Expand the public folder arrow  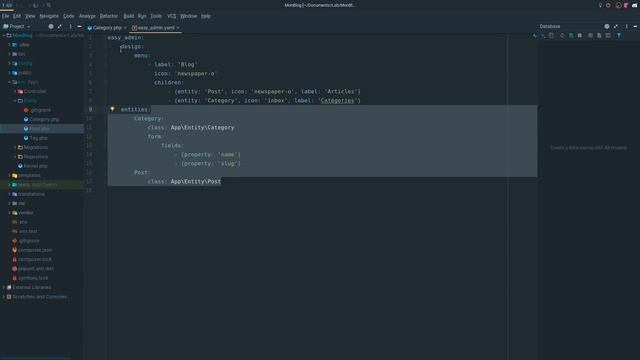(x=9, y=73)
